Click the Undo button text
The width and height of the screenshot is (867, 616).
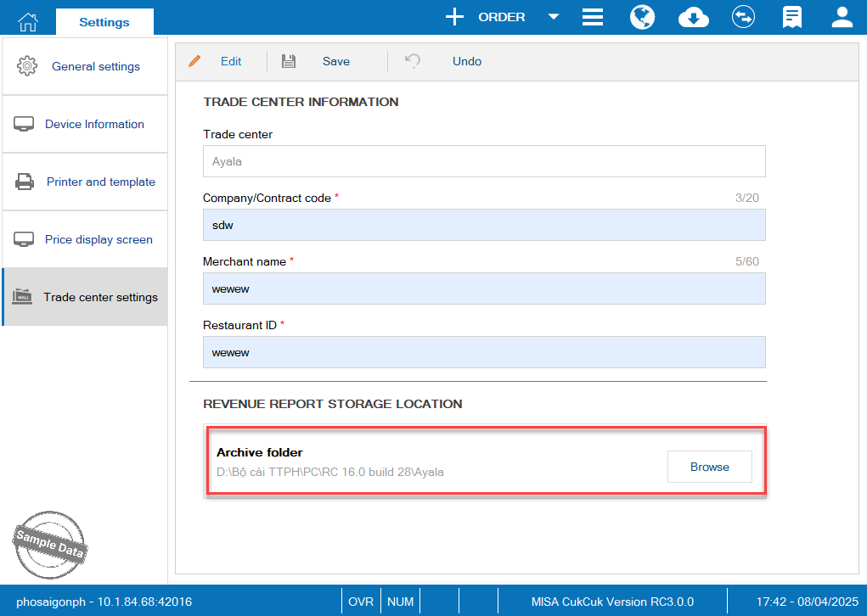467,61
